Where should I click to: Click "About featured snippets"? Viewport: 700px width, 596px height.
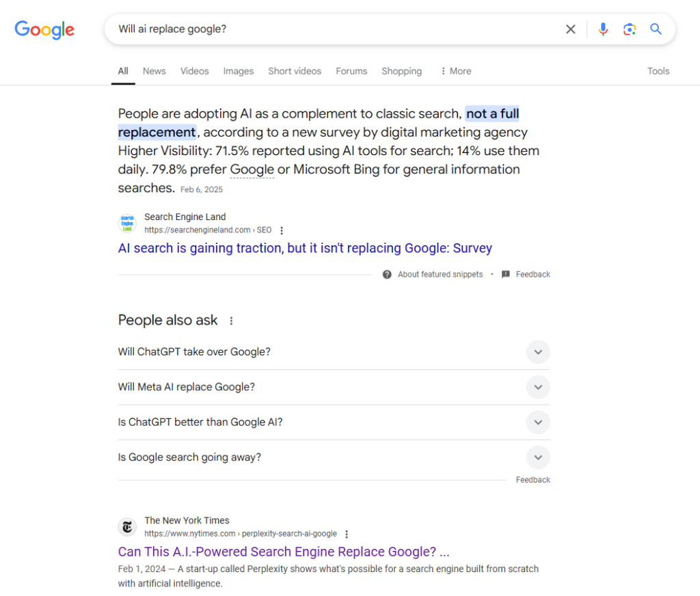(x=440, y=274)
